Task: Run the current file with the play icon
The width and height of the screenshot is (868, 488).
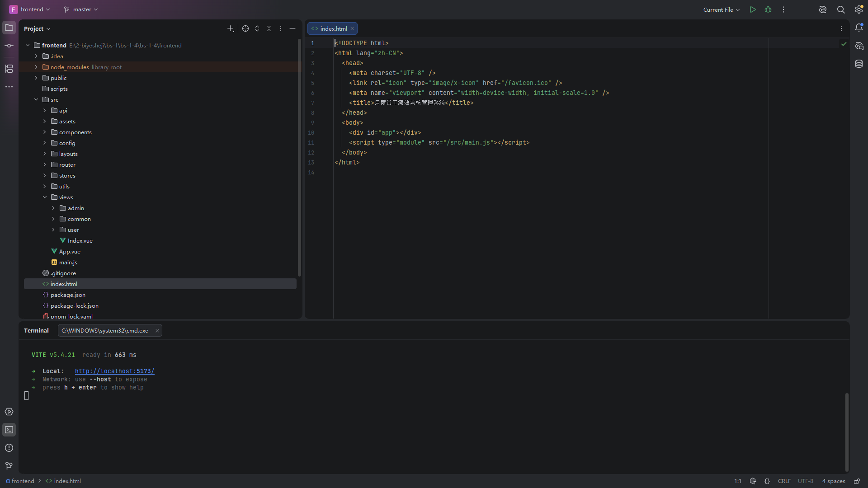Action: point(753,9)
